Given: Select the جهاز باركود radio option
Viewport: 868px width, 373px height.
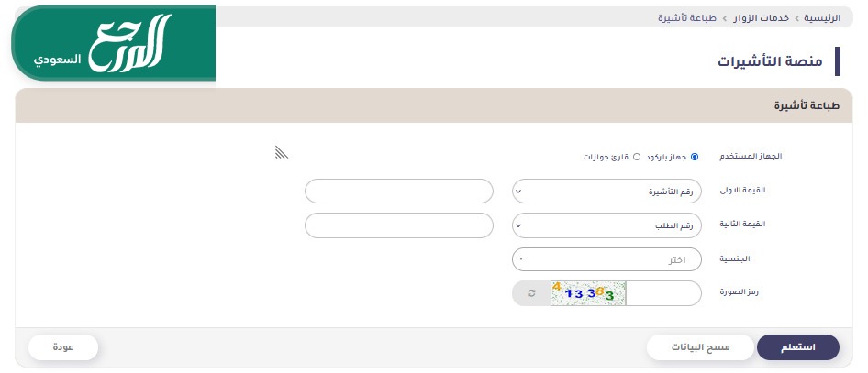Looking at the screenshot, I should [695, 157].
